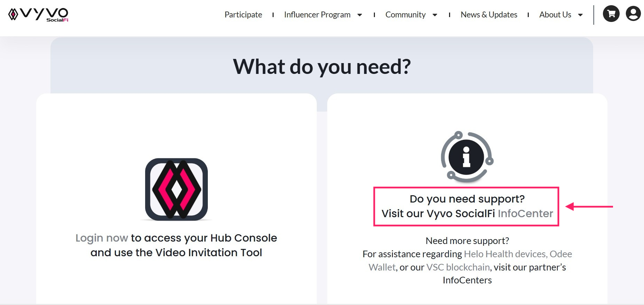The image size is (644, 305).
Task: Open the user account profile icon
Action: 633,14
